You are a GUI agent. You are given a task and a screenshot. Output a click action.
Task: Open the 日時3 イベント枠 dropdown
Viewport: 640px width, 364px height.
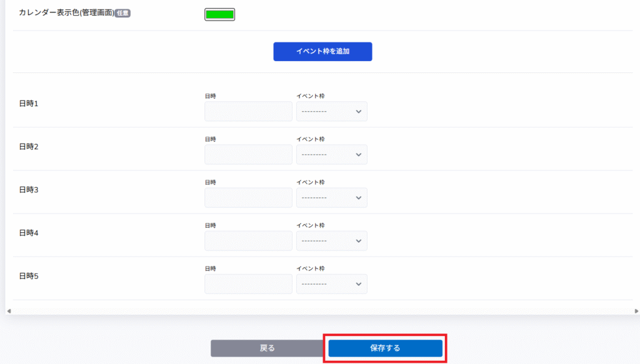331,198
